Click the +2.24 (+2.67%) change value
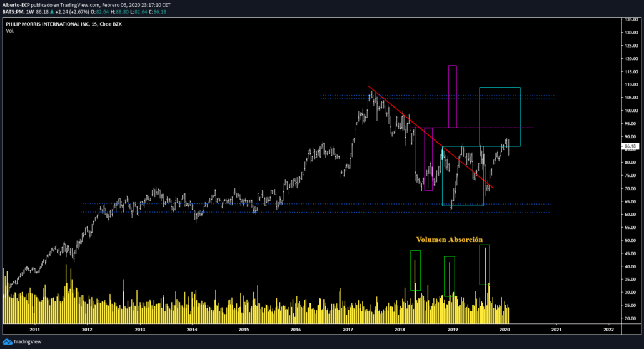The height and width of the screenshot is (349, 644). (72, 12)
